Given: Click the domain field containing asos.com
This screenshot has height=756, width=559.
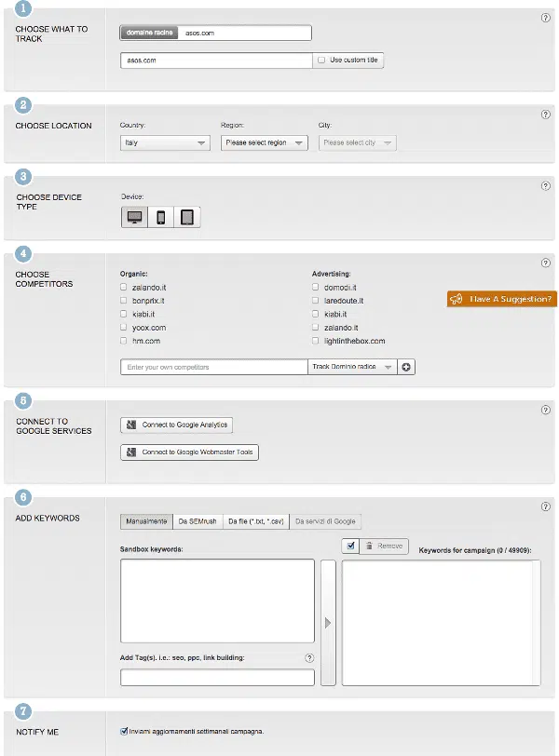Looking at the screenshot, I should (x=244, y=33).
